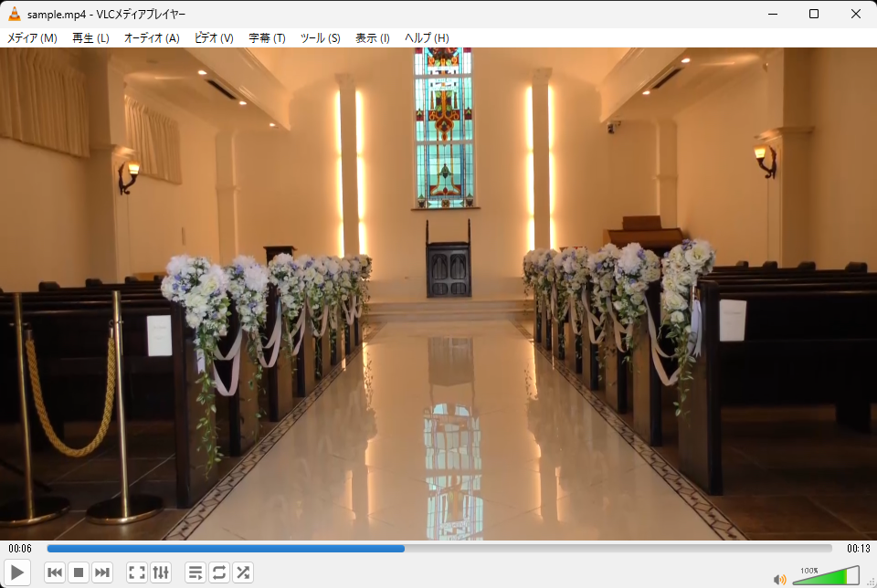This screenshot has width=877, height=588.
Task: Grab the window resize grip corner
Action: (871, 582)
